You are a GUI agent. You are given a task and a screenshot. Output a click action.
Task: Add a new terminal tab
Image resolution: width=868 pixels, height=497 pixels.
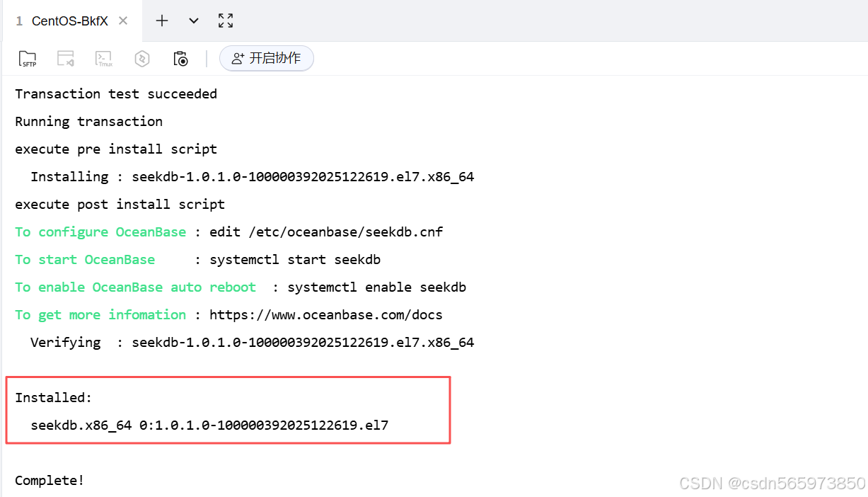[x=162, y=21]
